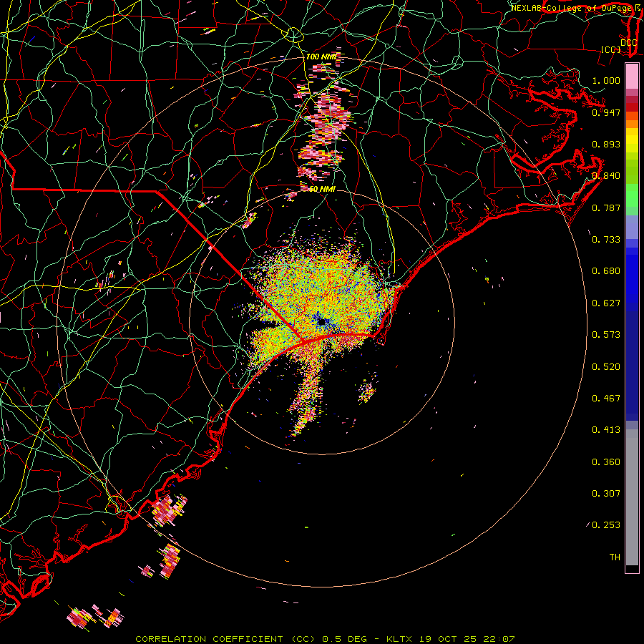Screen dimensions: 644x644
Task: Pick the bright green colorbar segment
Action: click(632, 195)
